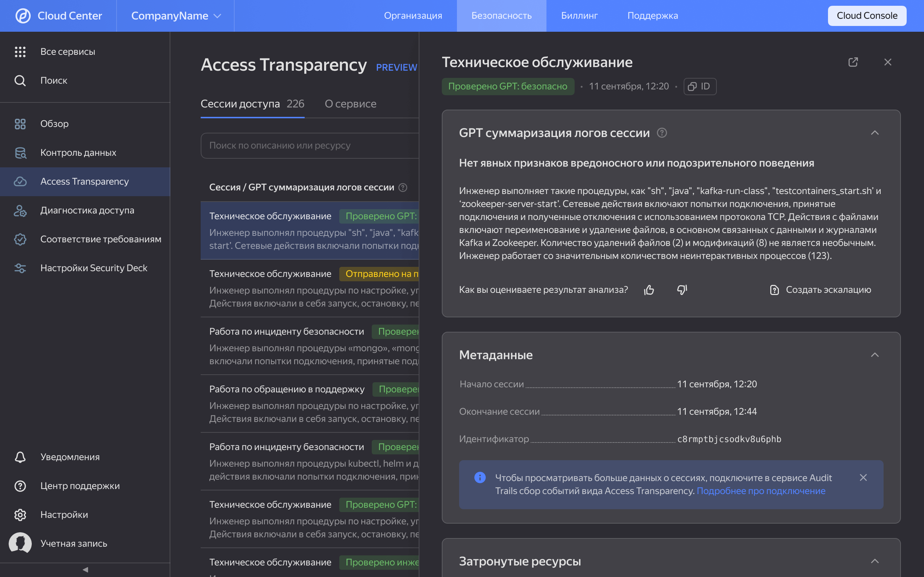Click the thumbs up rating icon
Viewport: 924px width, 577px height.
click(x=649, y=290)
